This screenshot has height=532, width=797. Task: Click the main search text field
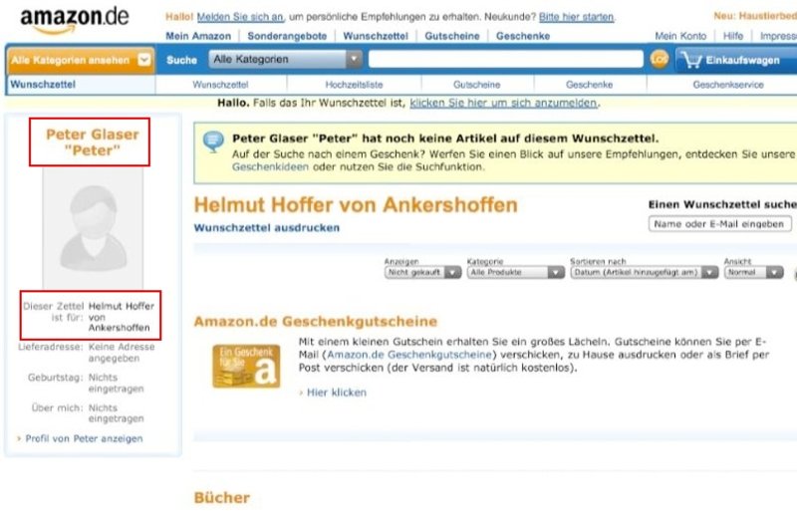pyautogui.click(x=506, y=59)
